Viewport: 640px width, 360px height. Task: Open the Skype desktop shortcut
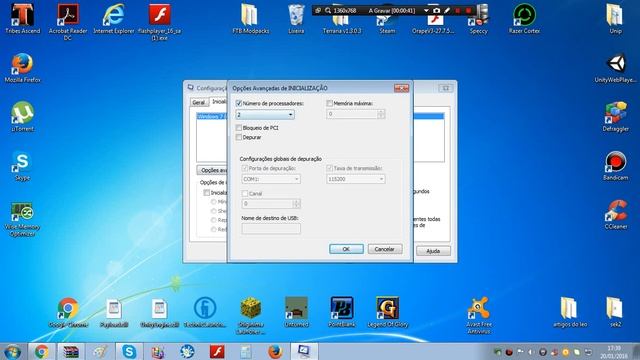(22, 166)
